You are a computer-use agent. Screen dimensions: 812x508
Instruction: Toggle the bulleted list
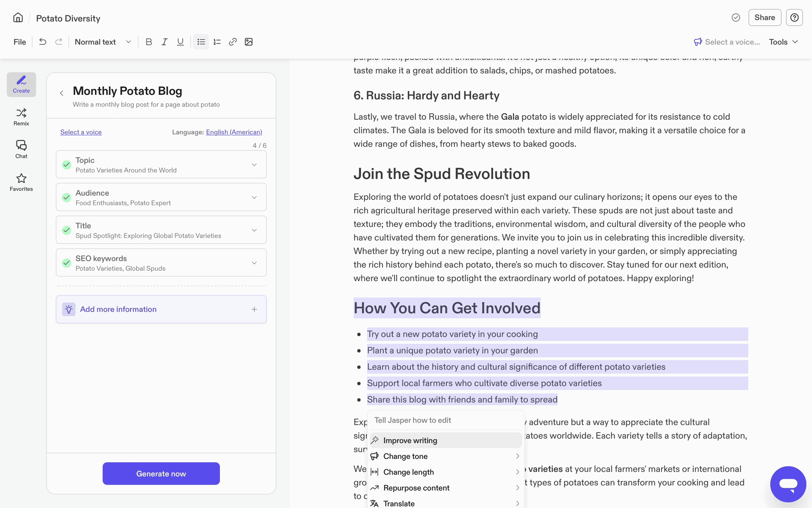tap(201, 42)
